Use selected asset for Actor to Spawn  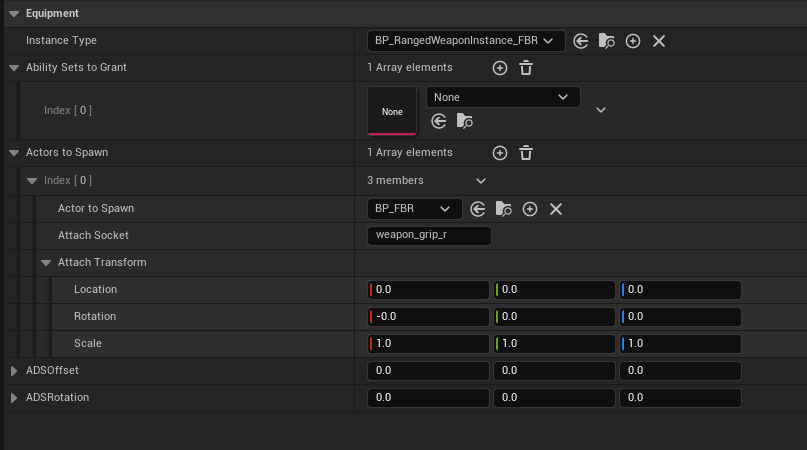[x=478, y=209]
